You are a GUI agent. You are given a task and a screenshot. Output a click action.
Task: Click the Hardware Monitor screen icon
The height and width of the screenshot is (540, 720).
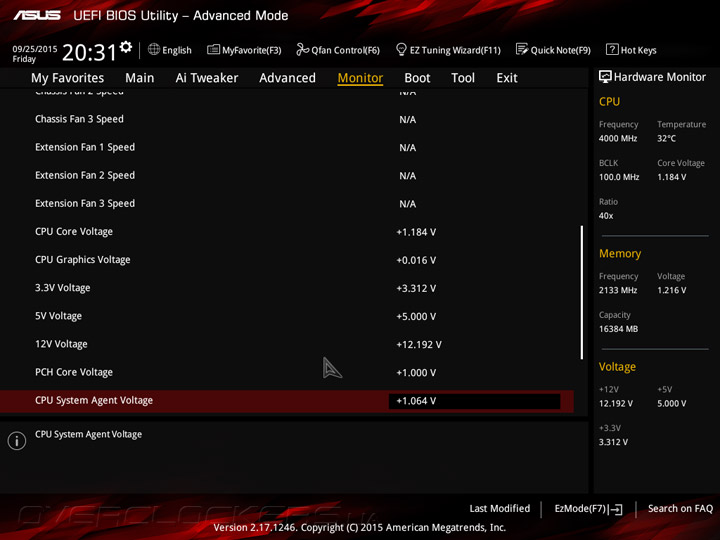point(605,77)
